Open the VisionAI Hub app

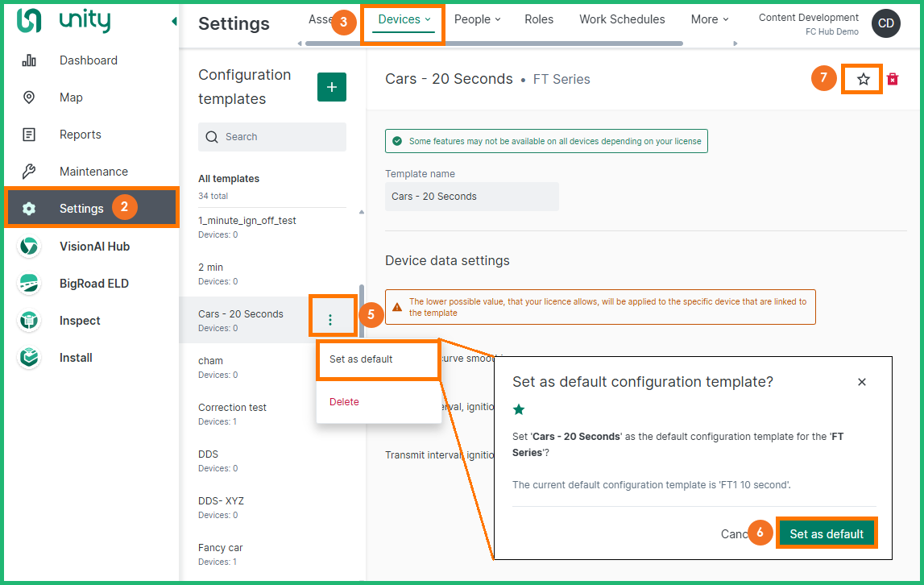[93, 247]
